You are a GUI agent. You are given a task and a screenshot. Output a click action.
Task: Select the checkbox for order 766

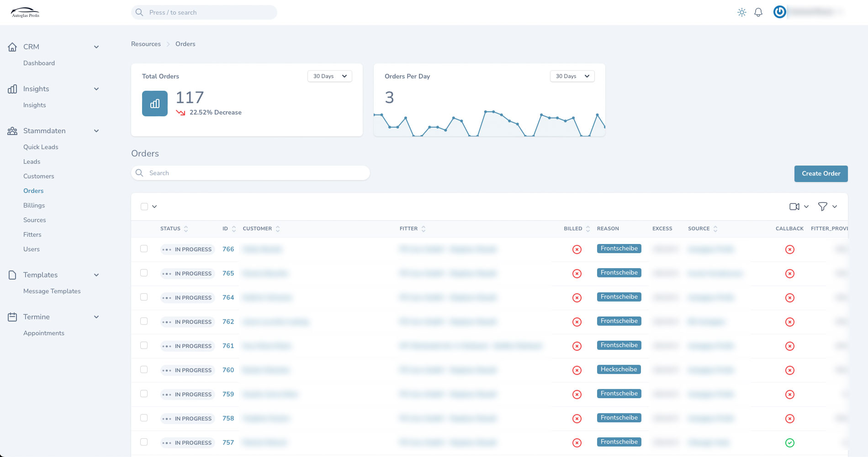(x=144, y=249)
